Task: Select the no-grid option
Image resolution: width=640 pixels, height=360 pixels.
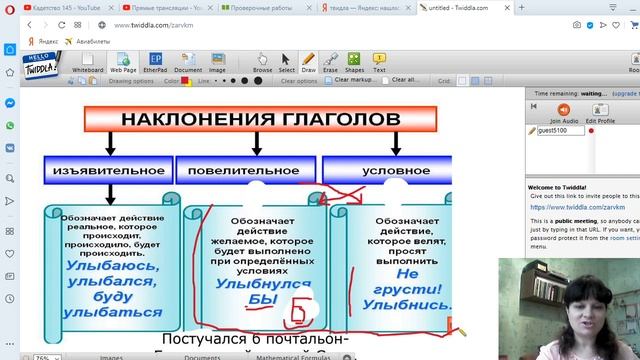Action: pos(462,81)
